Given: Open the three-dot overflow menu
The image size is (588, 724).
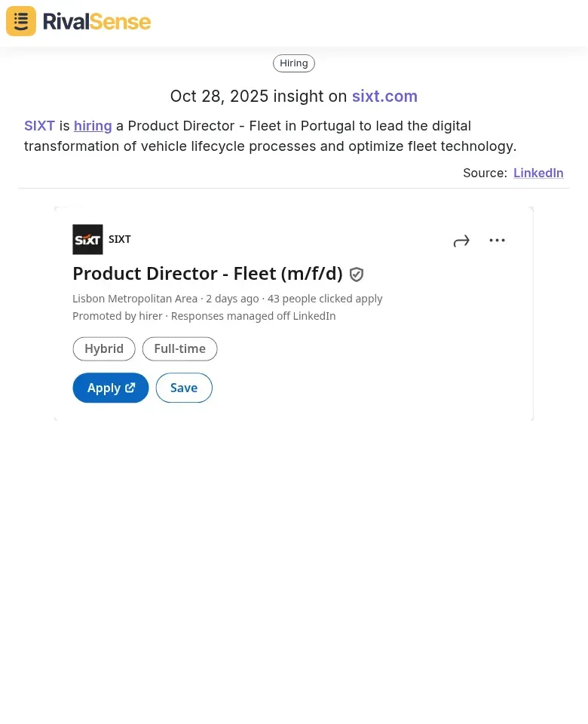Looking at the screenshot, I should pyautogui.click(x=497, y=240).
